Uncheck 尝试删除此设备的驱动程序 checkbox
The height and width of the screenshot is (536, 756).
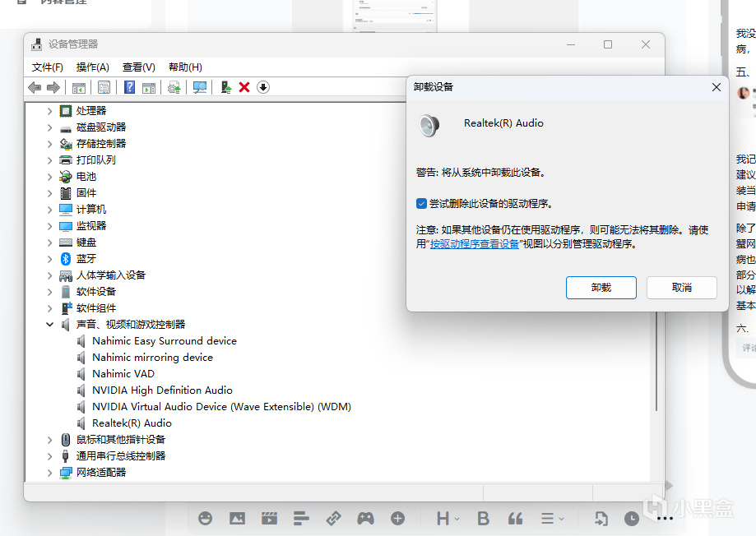tap(421, 203)
